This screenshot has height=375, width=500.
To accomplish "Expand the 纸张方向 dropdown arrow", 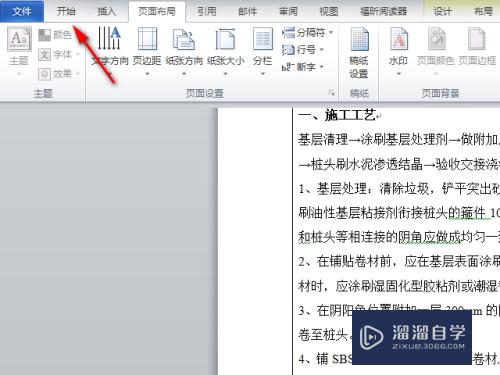I will click(184, 74).
